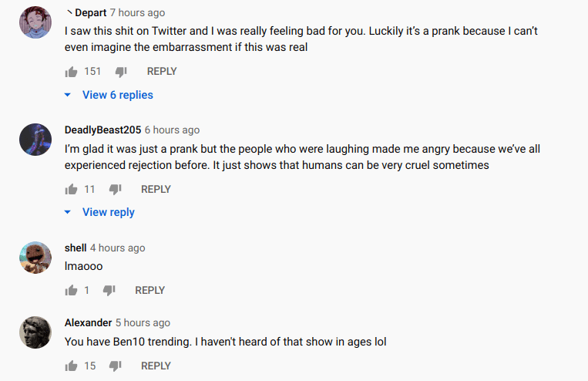Reply to DeadlyBeast205's comment

click(156, 190)
